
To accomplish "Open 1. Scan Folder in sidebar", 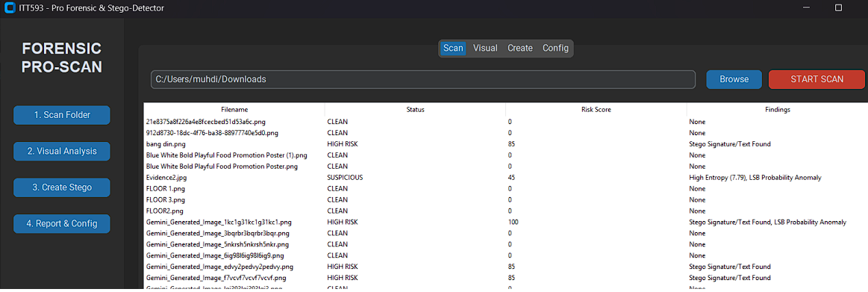I will [x=62, y=115].
